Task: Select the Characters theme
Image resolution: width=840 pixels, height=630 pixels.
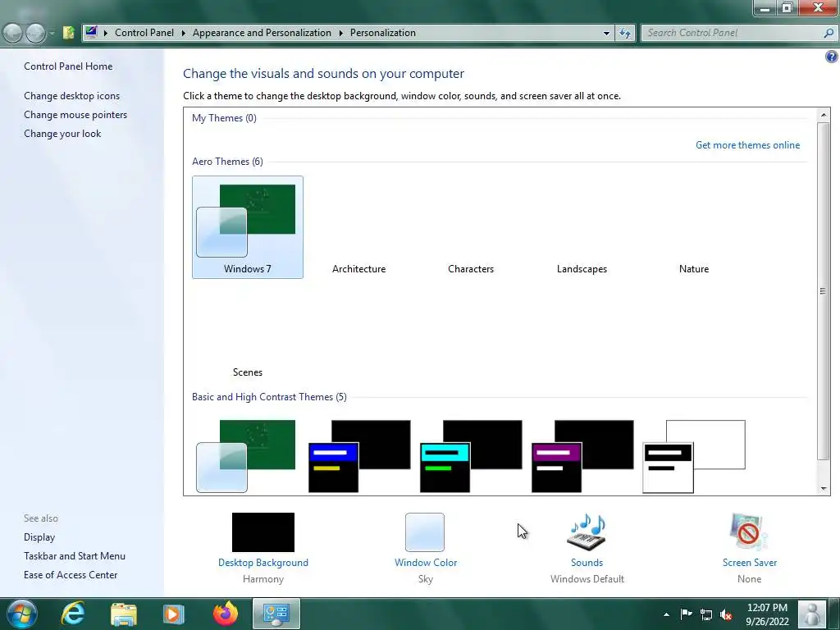Action: point(471,269)
